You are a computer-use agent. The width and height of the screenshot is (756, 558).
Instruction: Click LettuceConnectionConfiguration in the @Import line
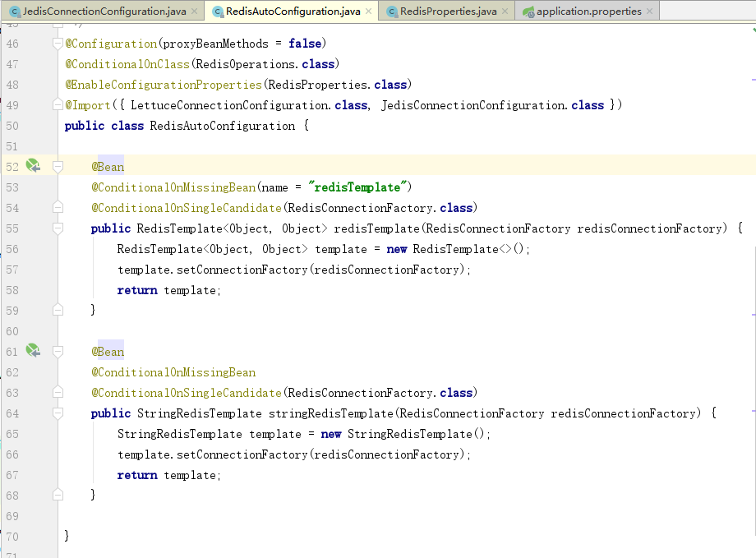(x=230, y=105)
